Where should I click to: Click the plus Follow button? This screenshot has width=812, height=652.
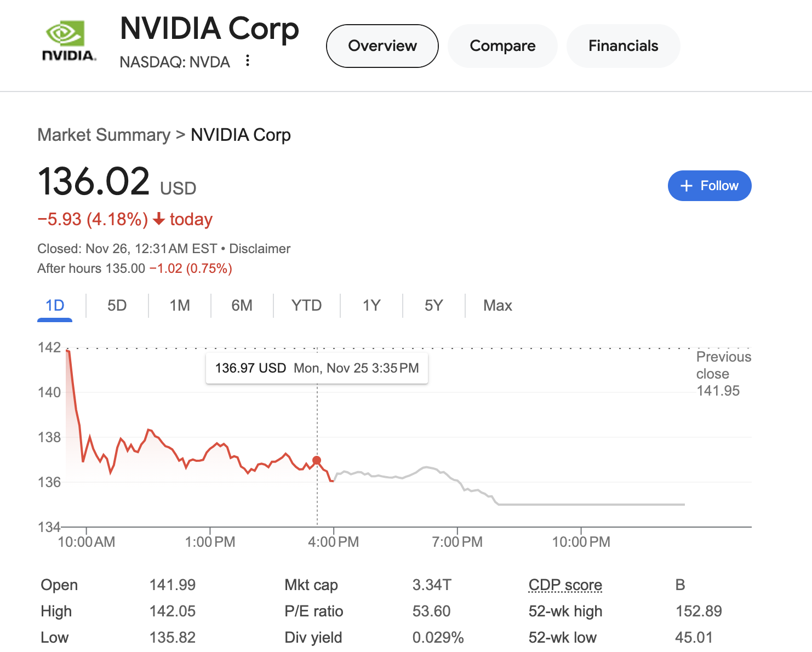(710, 186)
